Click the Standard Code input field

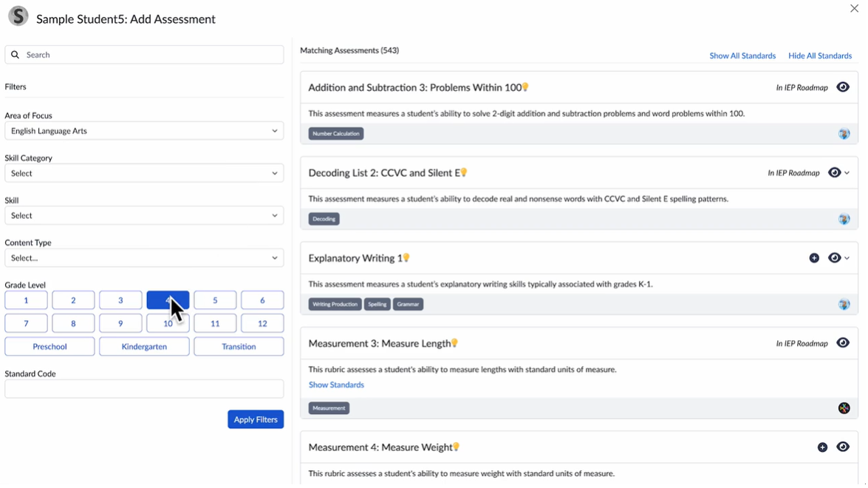coord(144,389)
